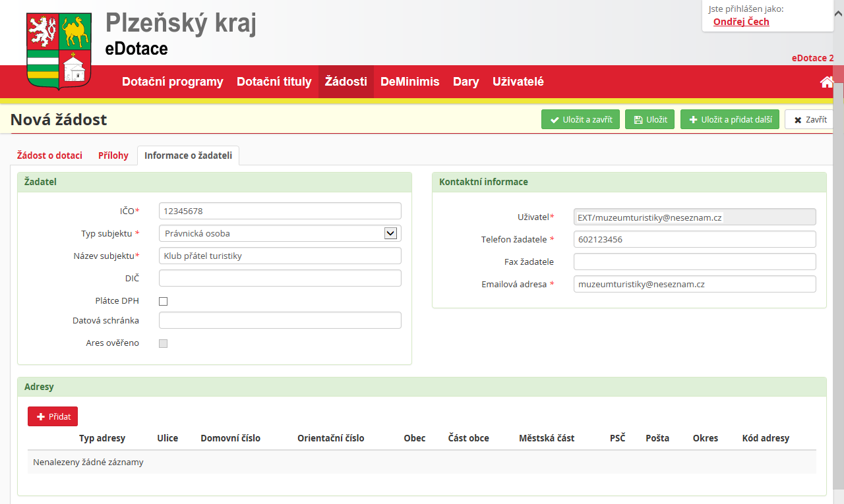Click the Ares ověřeno checkbox
Screen dimensions: 844x504
(164, 343)
